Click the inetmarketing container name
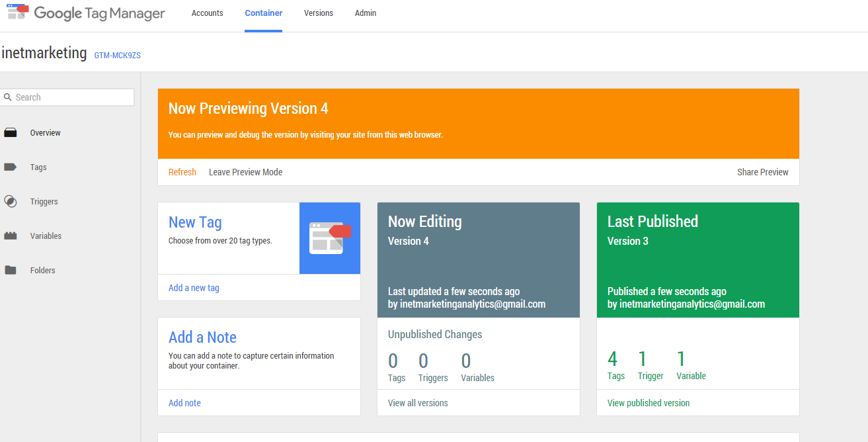Screen dimensions: 868x442 [x=44, y=53]
